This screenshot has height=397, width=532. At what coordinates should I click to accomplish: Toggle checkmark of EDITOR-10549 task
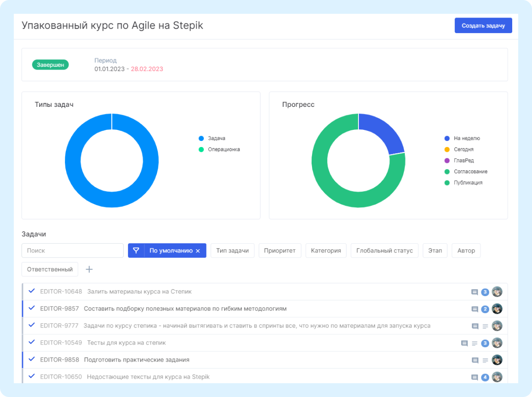tap(32, 342)
